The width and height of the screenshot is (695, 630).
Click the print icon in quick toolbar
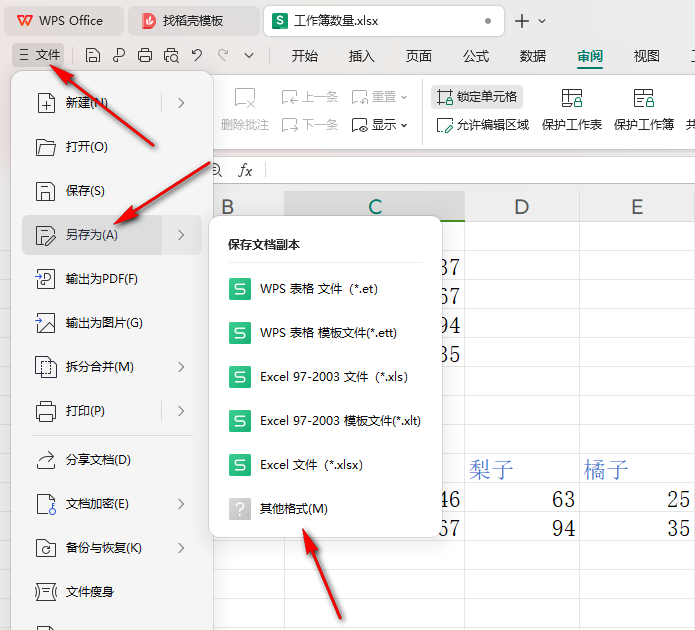click(145, 56)
